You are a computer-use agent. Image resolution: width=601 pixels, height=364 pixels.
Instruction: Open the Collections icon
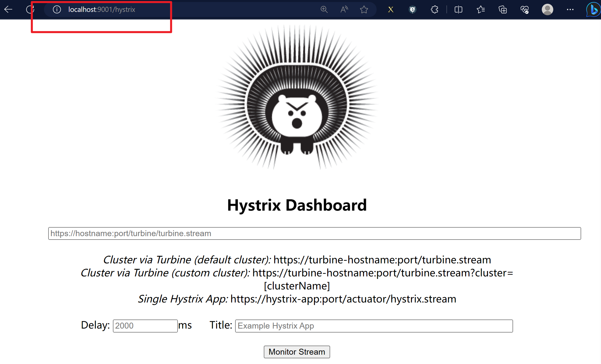pos(503,10)
